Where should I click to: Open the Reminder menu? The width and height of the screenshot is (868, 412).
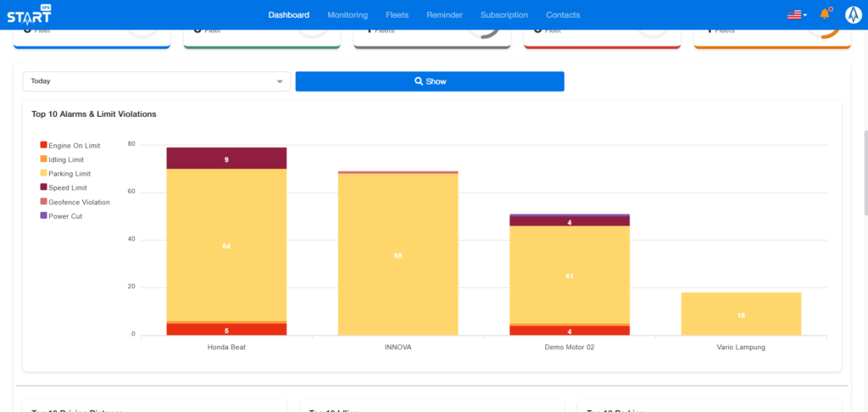coord(444,14)
